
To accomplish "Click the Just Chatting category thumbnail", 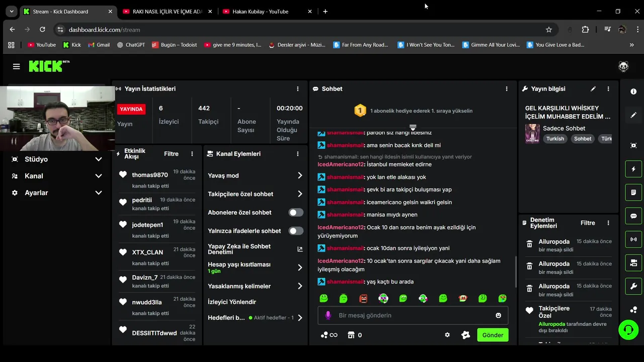I will [532, 134].
